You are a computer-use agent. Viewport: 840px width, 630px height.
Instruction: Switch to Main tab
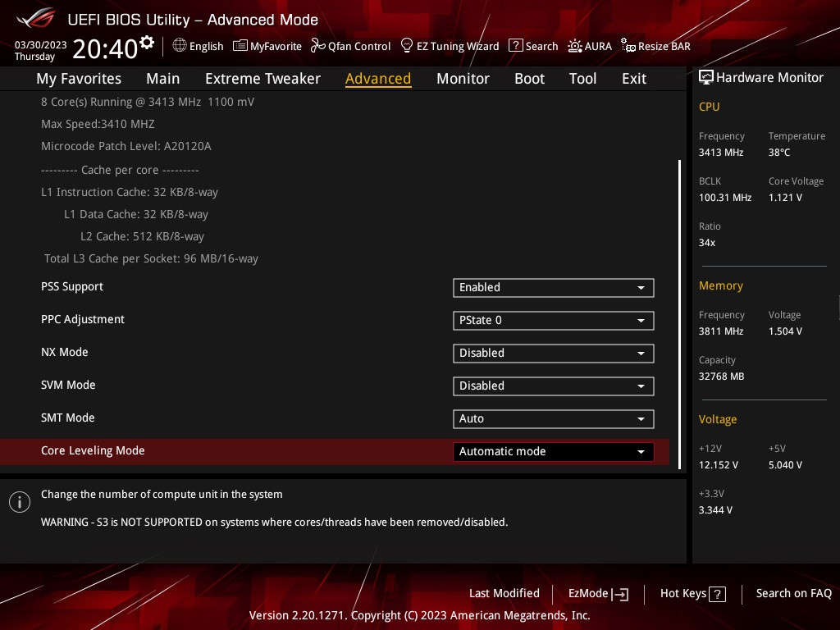coord(163,79)
